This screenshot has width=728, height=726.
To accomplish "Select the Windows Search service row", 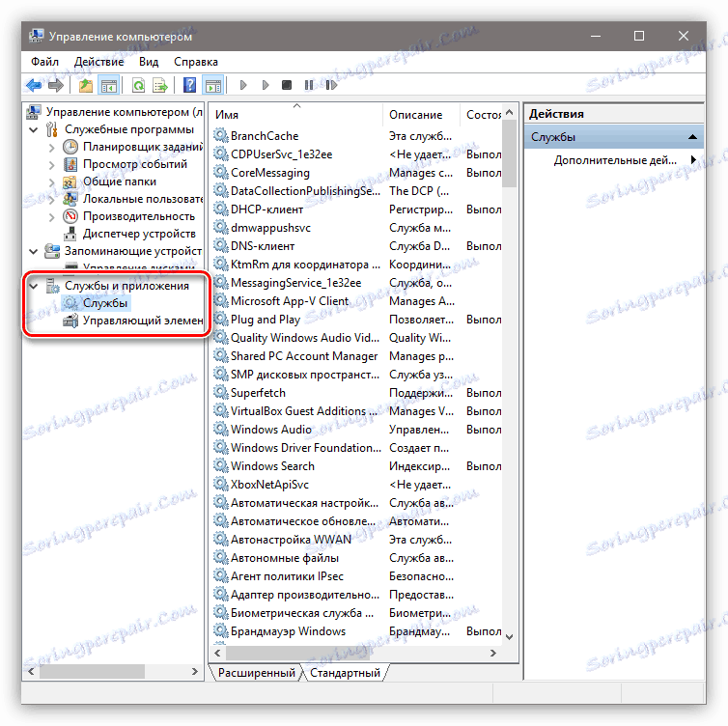I will (356, 466).
